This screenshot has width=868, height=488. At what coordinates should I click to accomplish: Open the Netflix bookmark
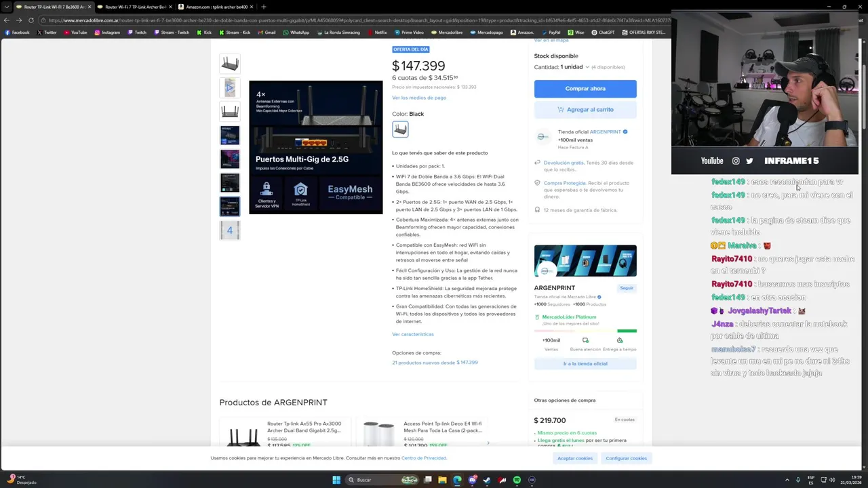pyautogui.click(x=376, y=33)
